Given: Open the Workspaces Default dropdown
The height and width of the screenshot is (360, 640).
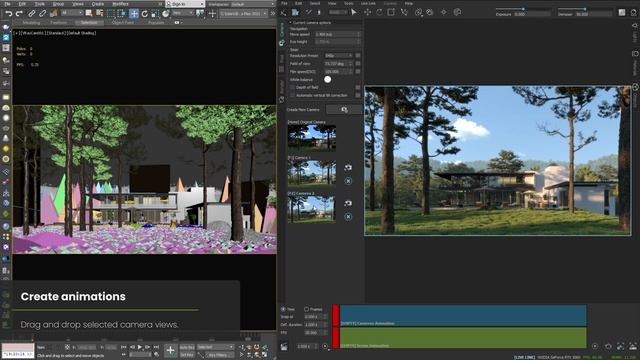Looking at the screenshot, I should click(x=252, y=4).
